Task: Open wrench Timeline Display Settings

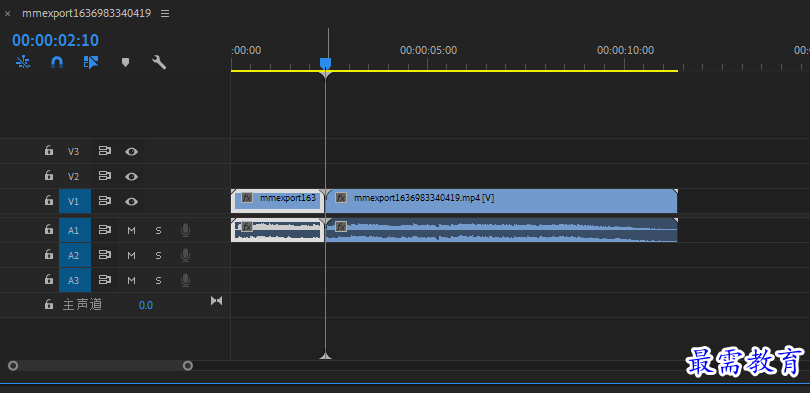Action: (159, 62)
